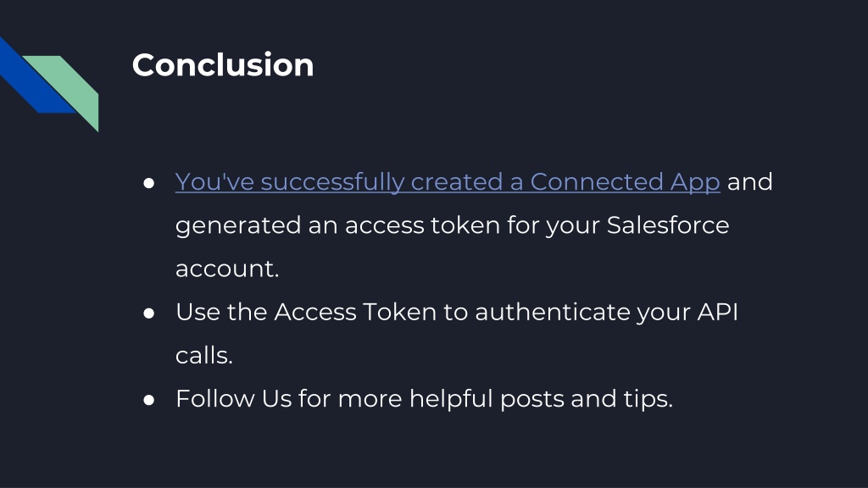Click the word "helpful" in third bullet
This screenshot has height=488, width=868.
tap(451, 400)
